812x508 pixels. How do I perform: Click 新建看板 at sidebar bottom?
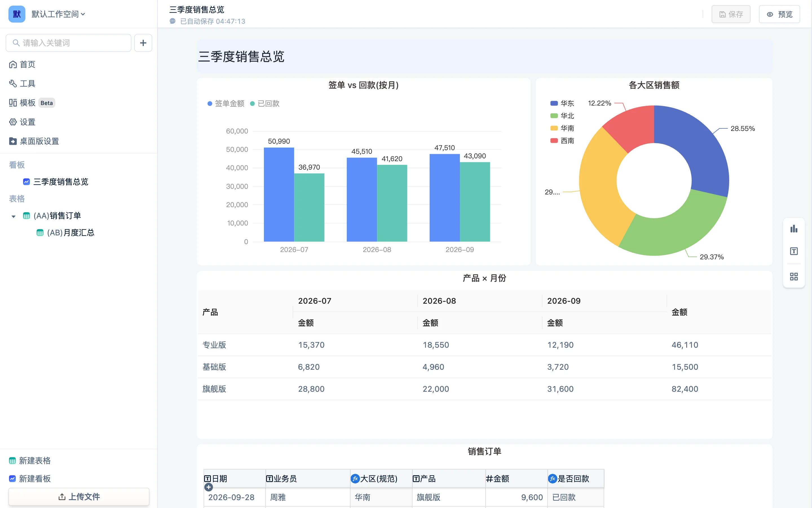coord(30,479)
